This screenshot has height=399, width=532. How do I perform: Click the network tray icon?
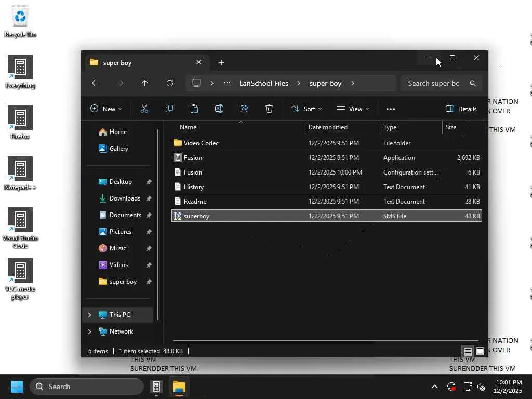468,387
